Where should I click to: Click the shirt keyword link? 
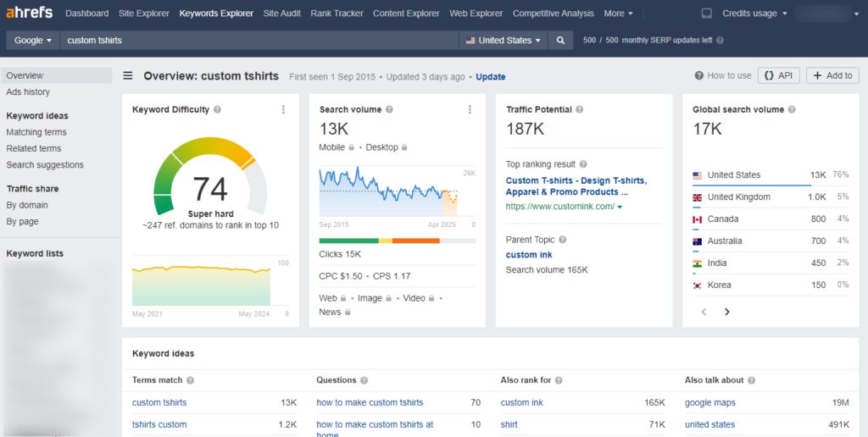coord(509,425)
